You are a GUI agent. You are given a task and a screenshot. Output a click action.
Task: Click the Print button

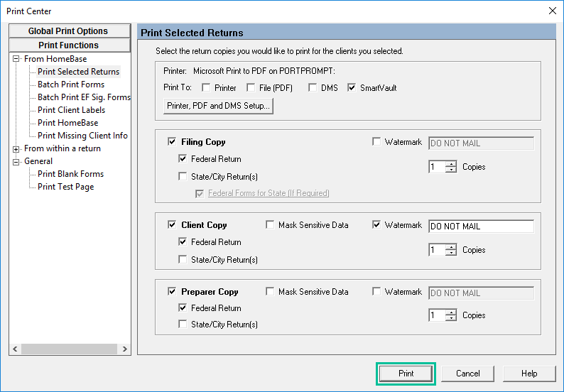tap(406, 374)
